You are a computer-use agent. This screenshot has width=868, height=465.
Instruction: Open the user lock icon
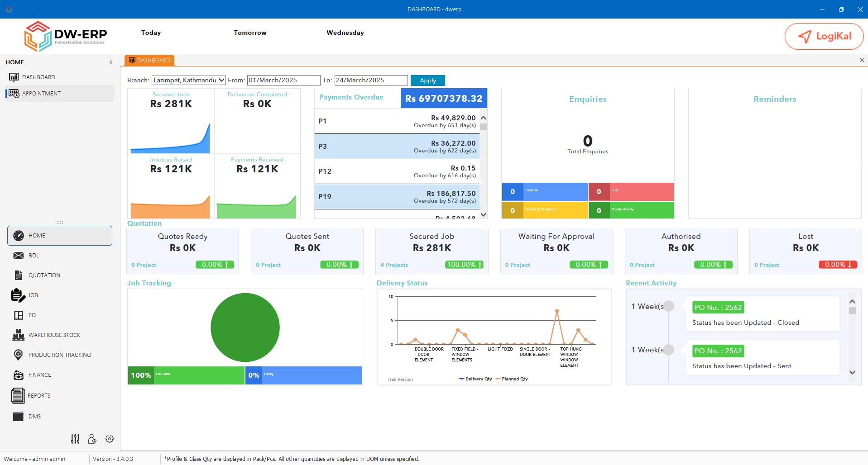click(92, 439)
